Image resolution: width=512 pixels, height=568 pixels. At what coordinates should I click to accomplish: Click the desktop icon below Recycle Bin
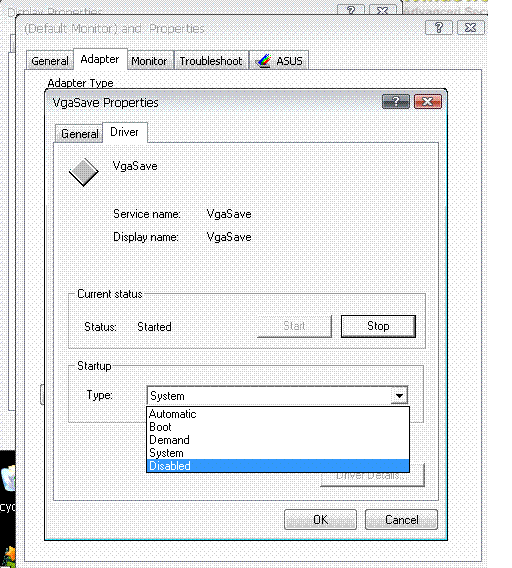coord(9,556)
